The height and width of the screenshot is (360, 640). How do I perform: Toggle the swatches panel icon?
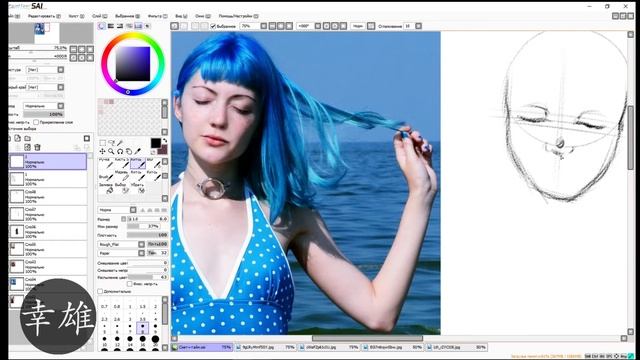(138, 26)
